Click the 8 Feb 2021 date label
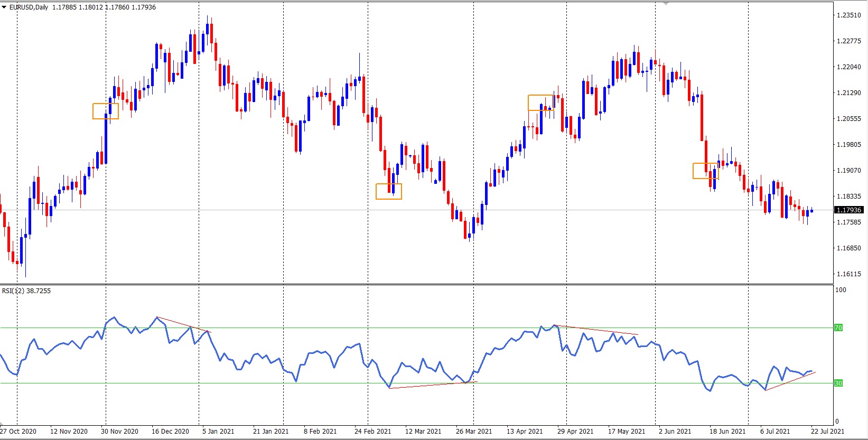The image size is (868, 440). (x=320, y=432)
